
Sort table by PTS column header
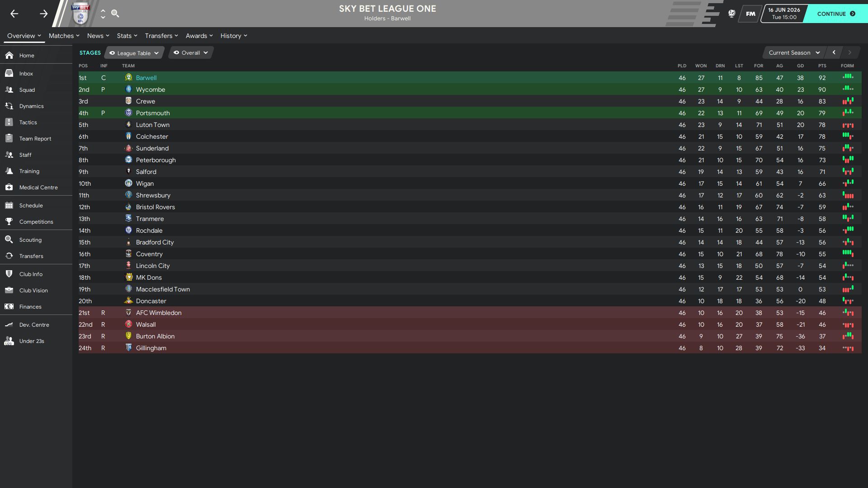822,66
